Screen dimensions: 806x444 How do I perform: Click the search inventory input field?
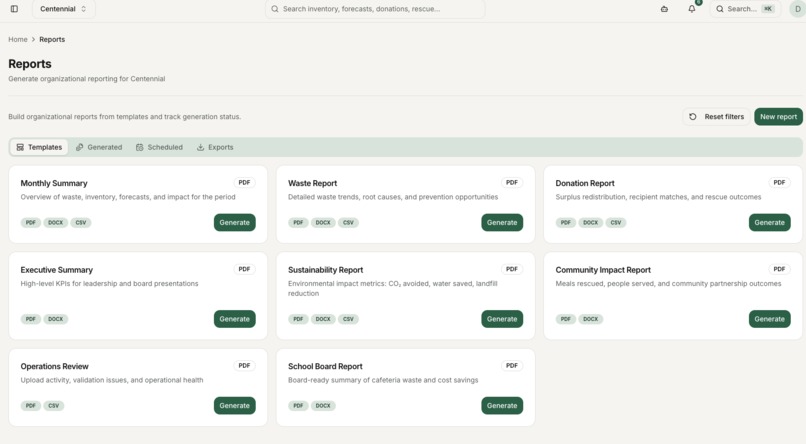coord(375,9)
